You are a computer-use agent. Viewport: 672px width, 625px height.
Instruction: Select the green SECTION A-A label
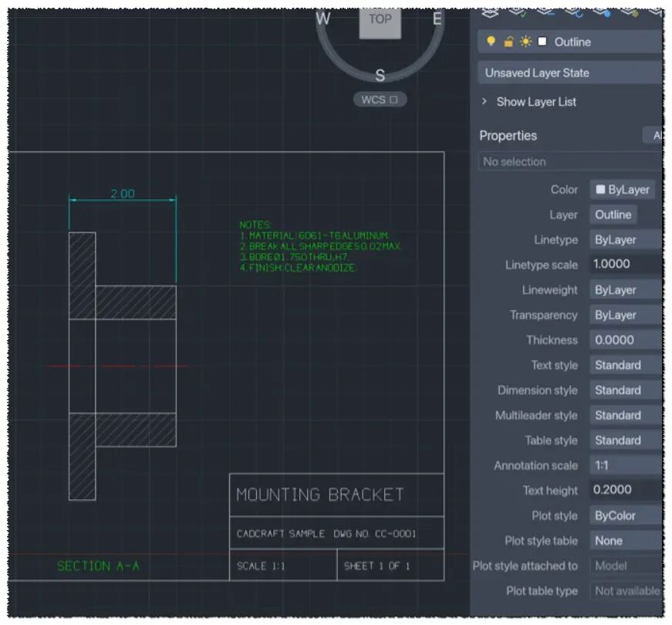point(98,566)
